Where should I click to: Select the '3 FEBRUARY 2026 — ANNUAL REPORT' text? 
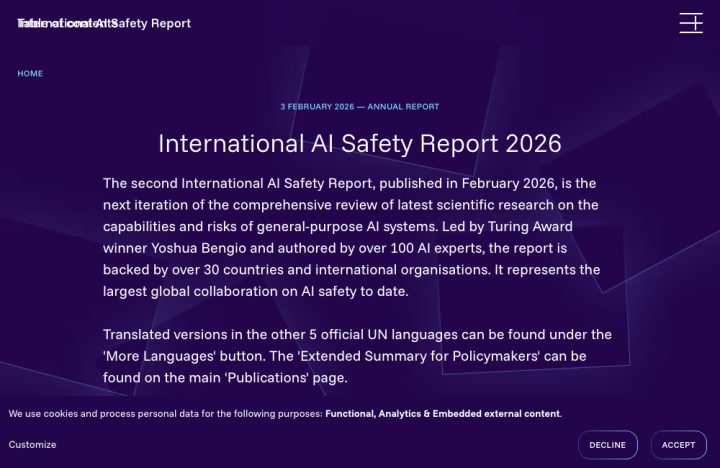pos(360,107)
